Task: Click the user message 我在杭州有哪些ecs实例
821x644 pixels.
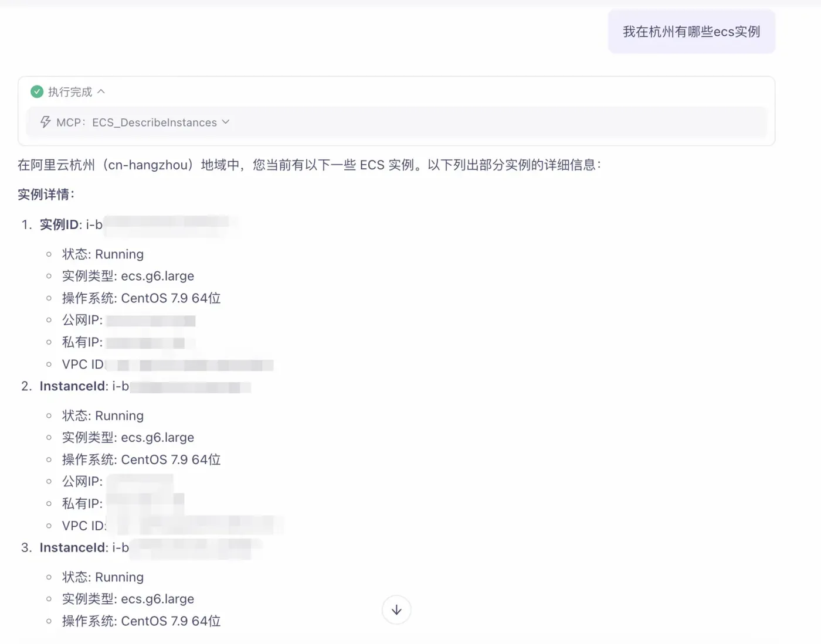Action: click(x=691, y=32)
